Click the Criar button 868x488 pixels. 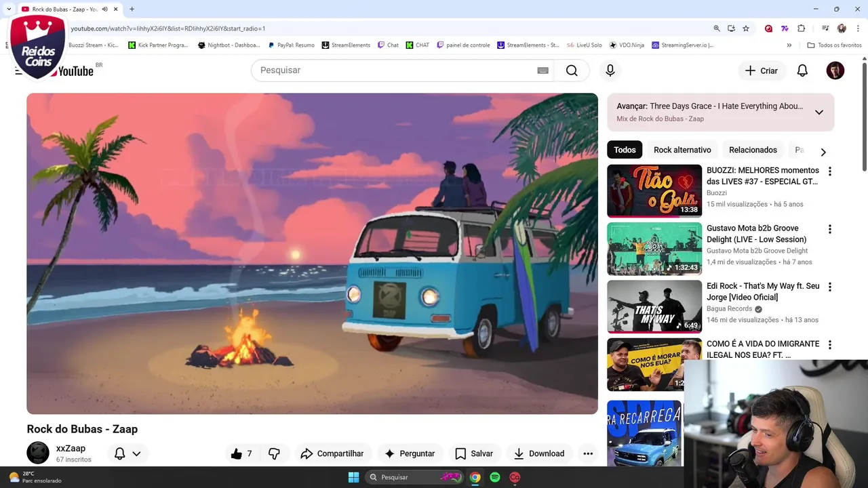click(762, 70)
